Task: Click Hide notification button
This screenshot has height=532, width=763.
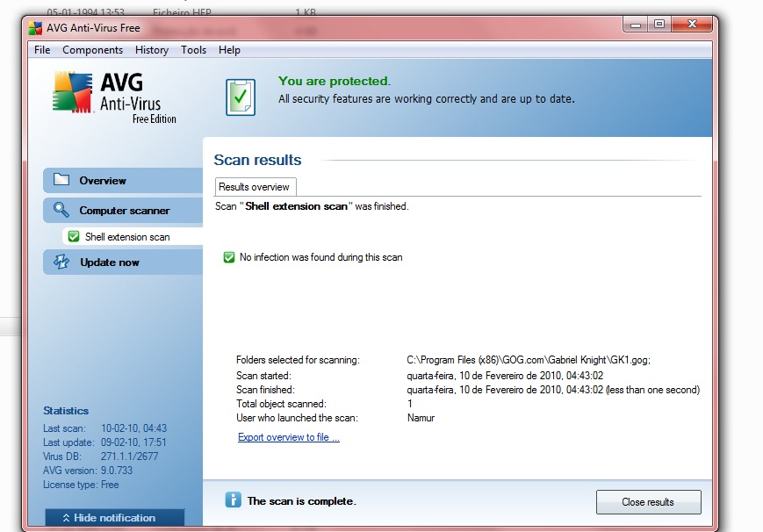Action: [115, 518]
